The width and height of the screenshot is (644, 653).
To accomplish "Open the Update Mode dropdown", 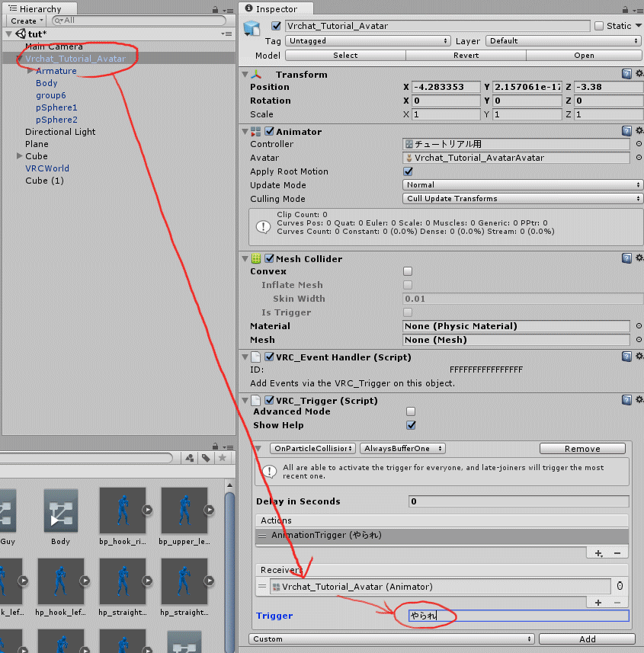I will [523, 185].
